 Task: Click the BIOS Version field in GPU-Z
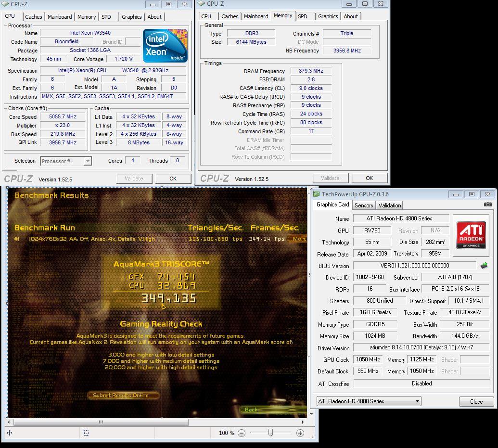coord(415,265)
